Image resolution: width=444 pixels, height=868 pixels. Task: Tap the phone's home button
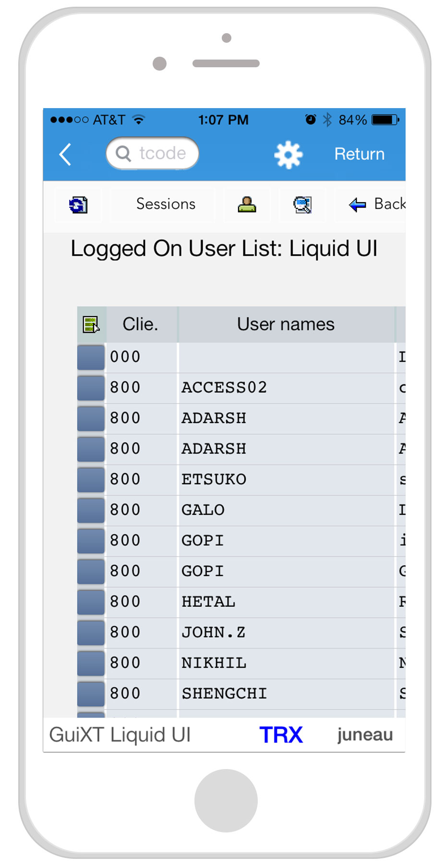226,800
